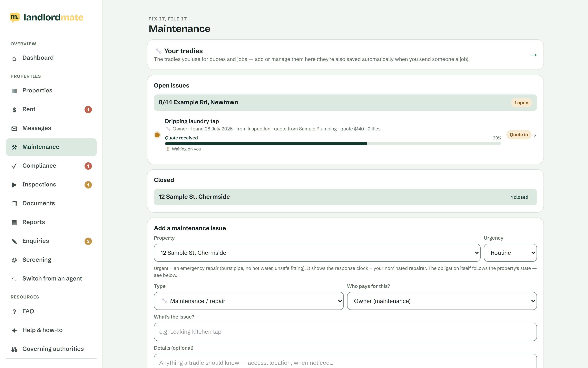Image resolution: width=588 pixels, height=368 pixels.
Task: Click the Inspections notification badge
Action: coord(88,185)
